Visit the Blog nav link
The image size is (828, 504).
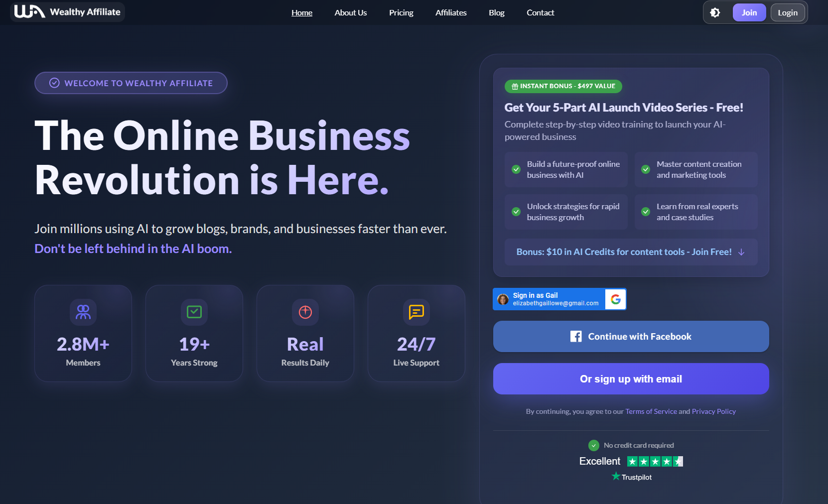[497, 12]
